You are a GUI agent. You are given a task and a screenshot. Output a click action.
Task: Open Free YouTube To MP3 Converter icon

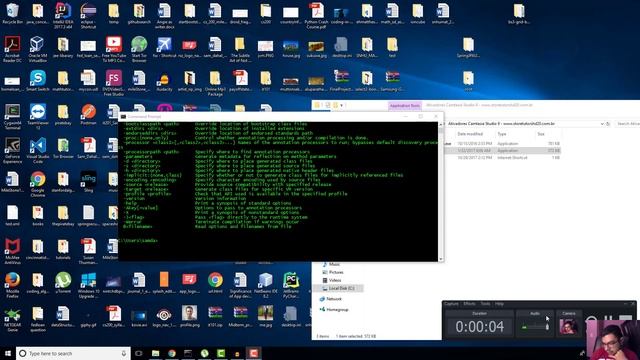(113, 49)
